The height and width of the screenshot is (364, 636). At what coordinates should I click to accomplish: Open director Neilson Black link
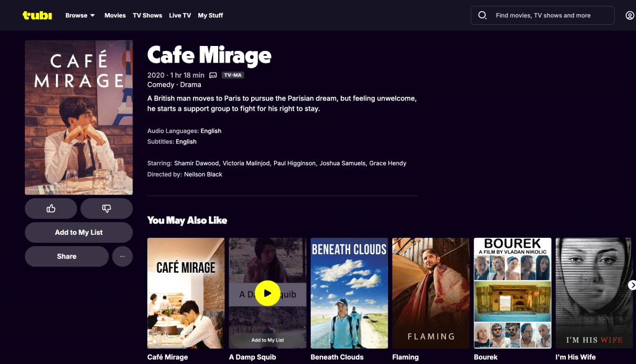(x=203, y=175)
